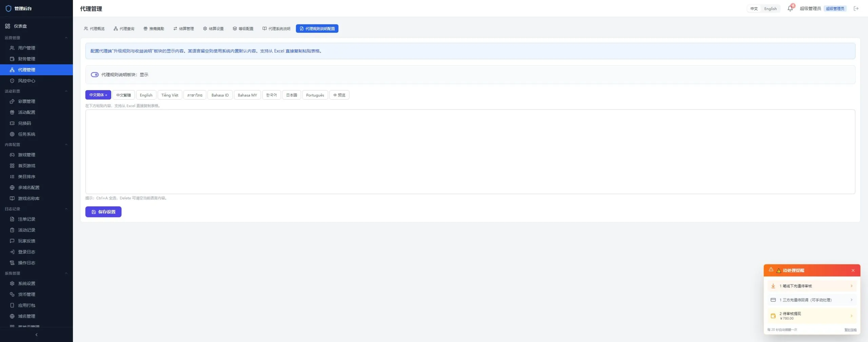Click the 保存设置 save button
Screen dimensions: 868x342
coord(103,212)
